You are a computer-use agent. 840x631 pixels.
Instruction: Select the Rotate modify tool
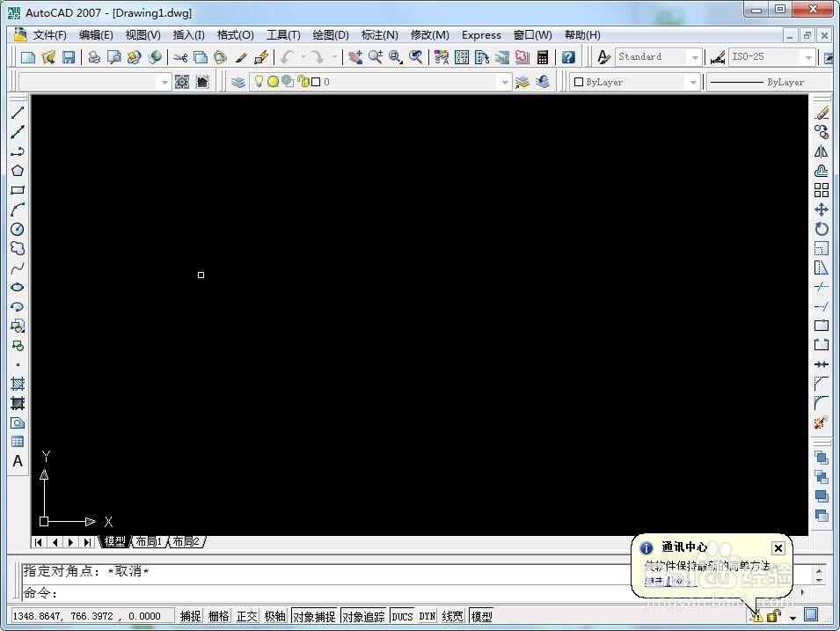tap(822, 229)
